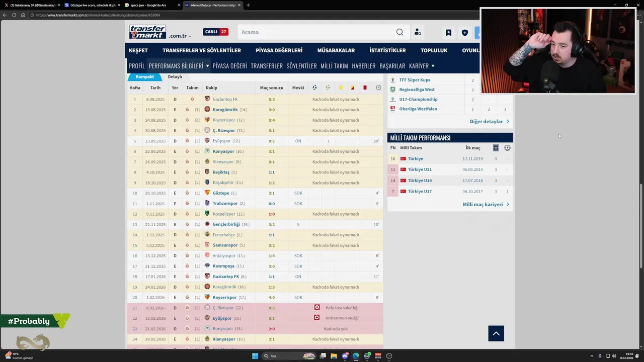Open the KEŞFET menu

pyautogui.click(x=138, y=50)
